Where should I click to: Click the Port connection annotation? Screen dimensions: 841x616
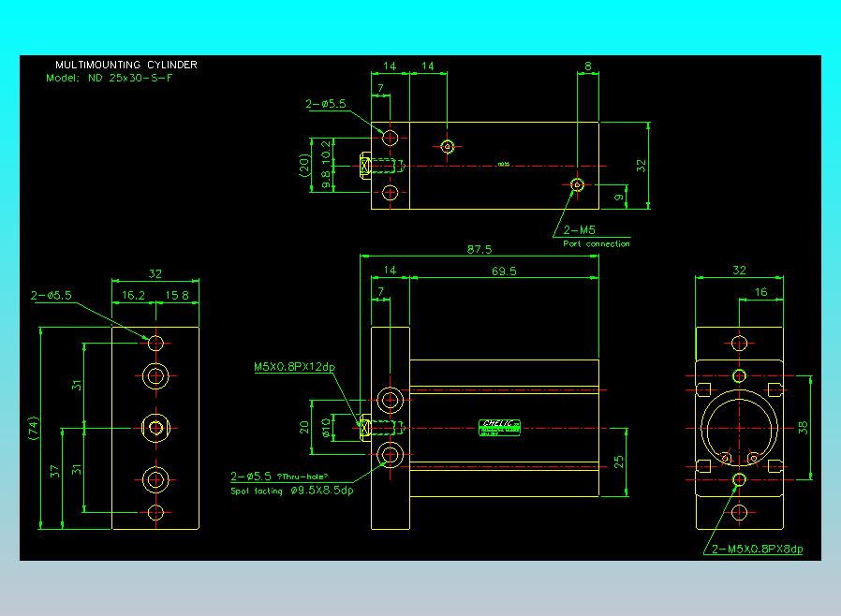pos(597,244)
